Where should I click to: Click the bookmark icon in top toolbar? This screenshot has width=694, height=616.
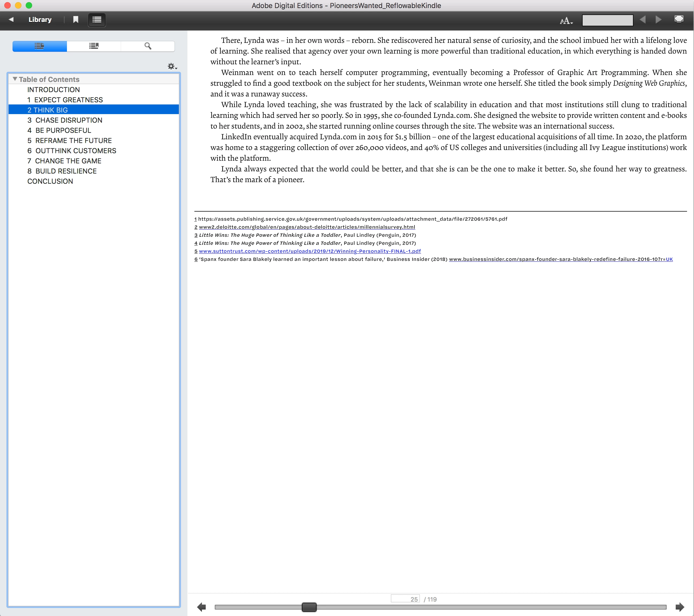click(x=76, y=20)
